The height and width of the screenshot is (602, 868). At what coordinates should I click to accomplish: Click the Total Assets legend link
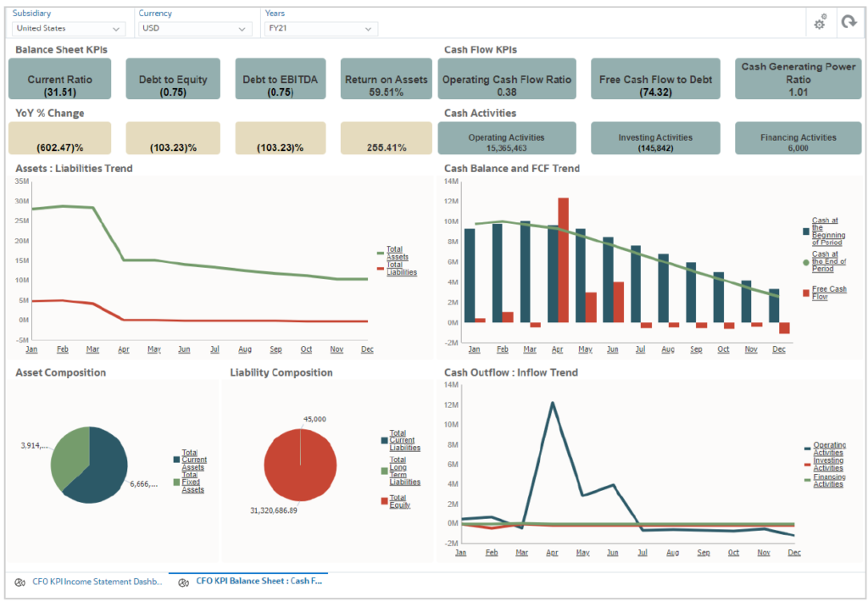(397, 254)
